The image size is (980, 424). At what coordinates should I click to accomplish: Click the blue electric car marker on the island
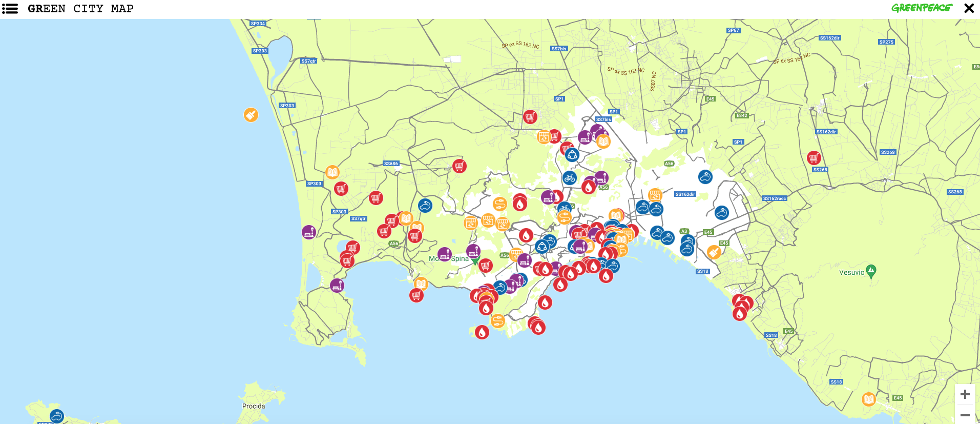pos(57,416)
